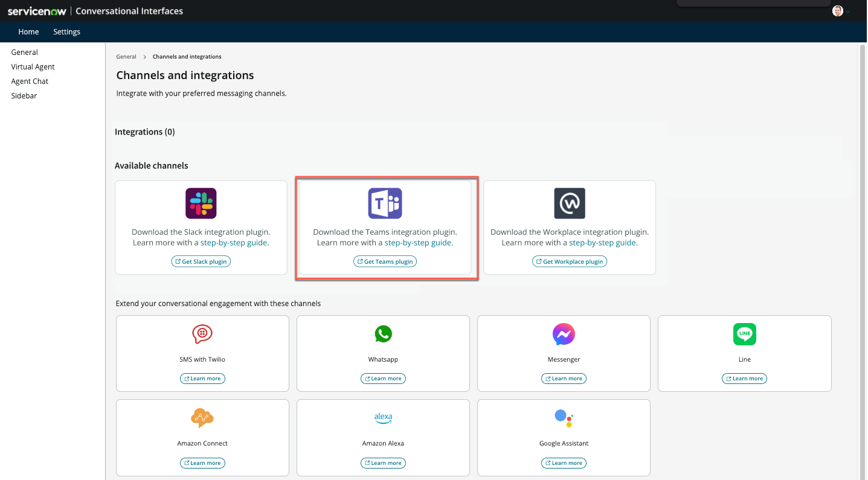Click the Whatsapp icon
868x480 pixels.
(x=383, y=334)
